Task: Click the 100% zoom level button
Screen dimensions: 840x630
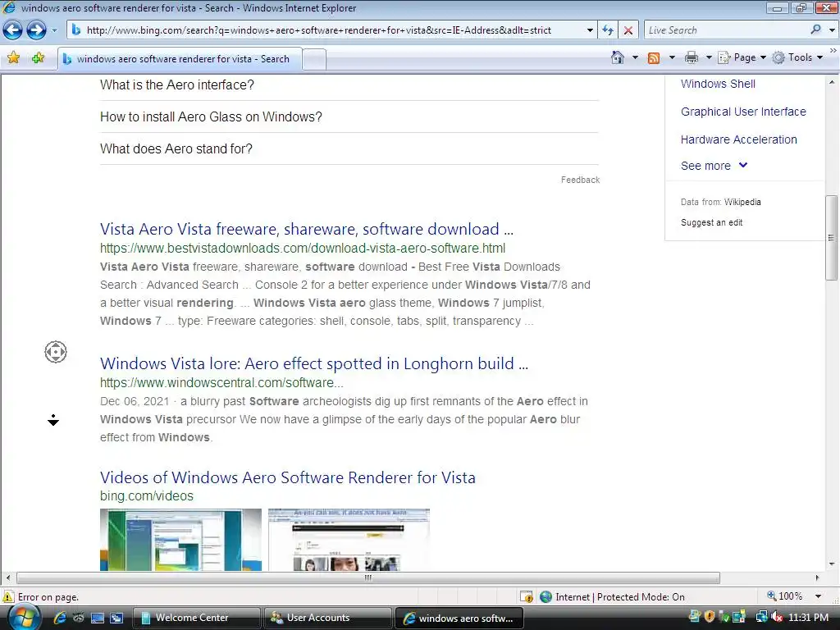Action: [785, 596]
